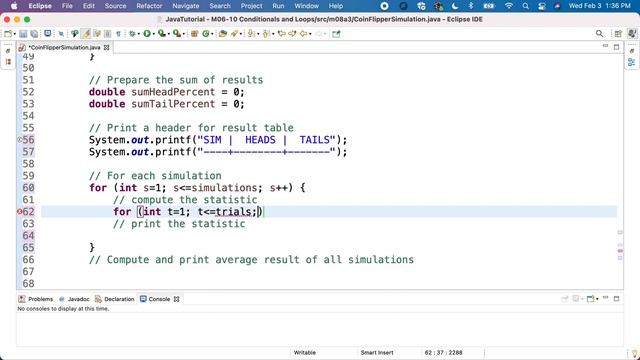Click the Run External Tools icon

pos(177,34)
